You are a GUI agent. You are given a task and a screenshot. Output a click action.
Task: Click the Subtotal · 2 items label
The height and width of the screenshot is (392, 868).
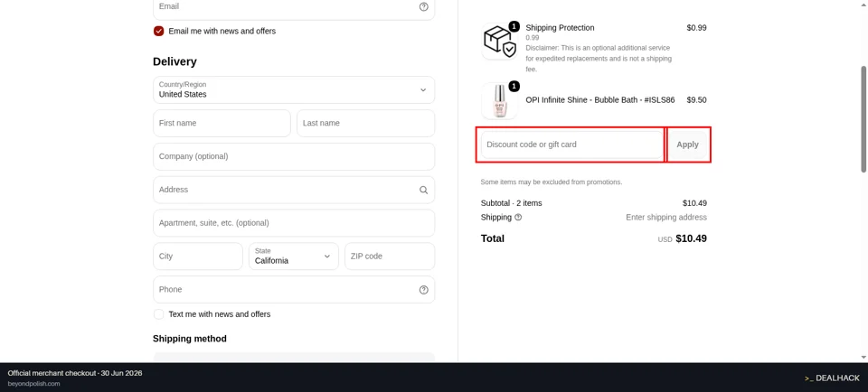click(512, 203)
